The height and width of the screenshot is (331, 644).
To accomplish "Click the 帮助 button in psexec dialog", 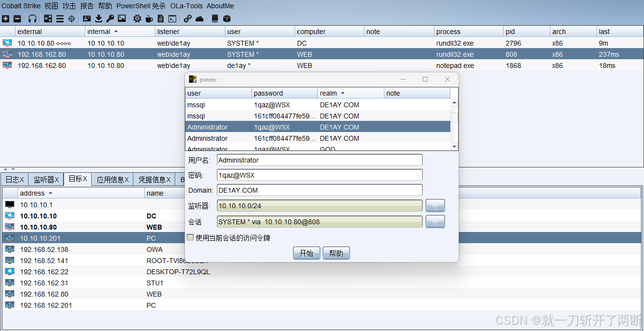I will point(336,253).
